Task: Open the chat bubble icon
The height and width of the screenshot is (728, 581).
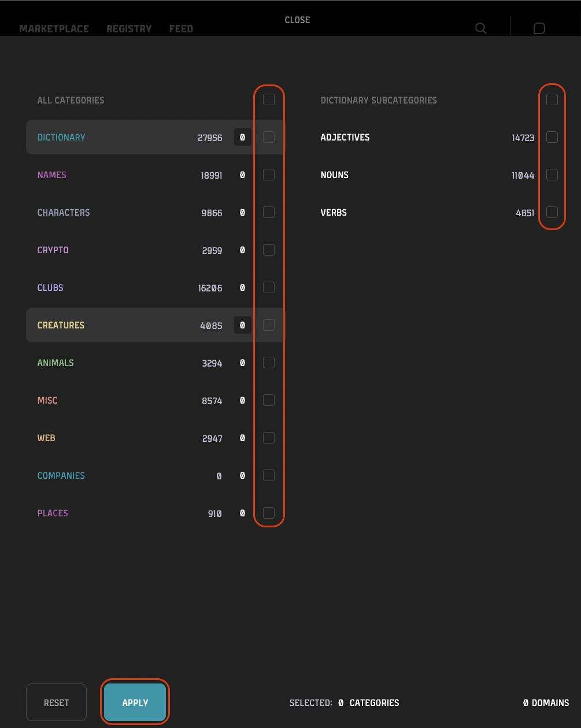Action: [539, 27]
